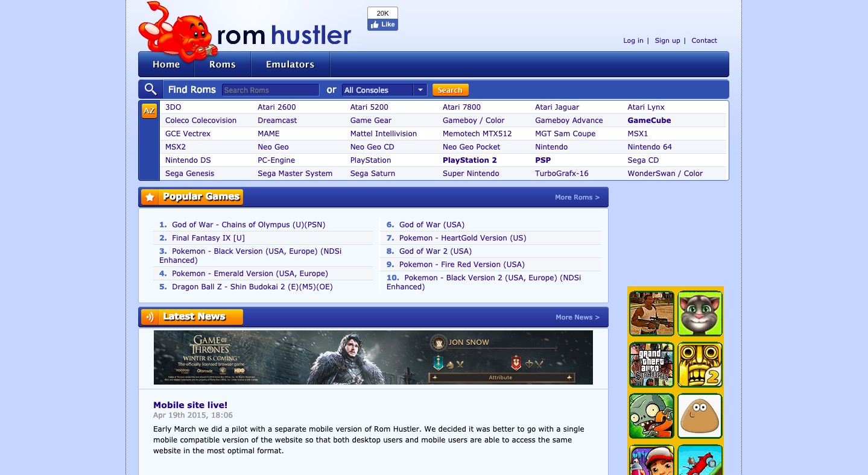Select the Atari Lynx console
Image resolution: width=868 pixels, height=475 pixels.
coord(646,107)
